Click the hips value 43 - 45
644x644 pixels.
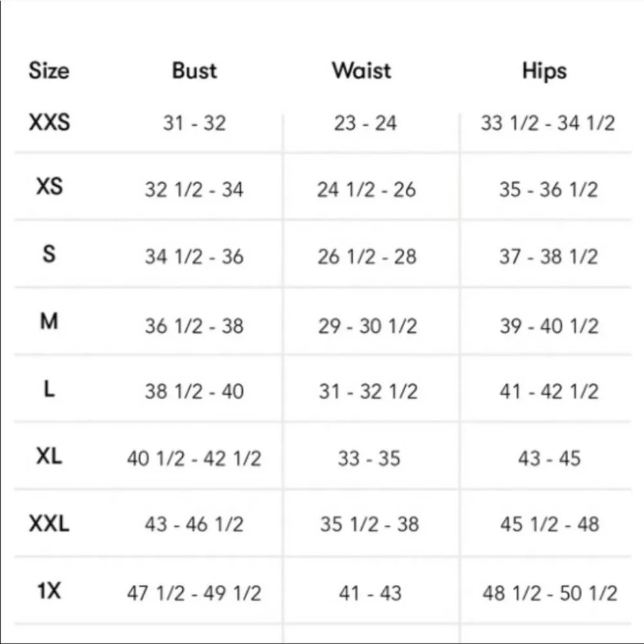549,459
